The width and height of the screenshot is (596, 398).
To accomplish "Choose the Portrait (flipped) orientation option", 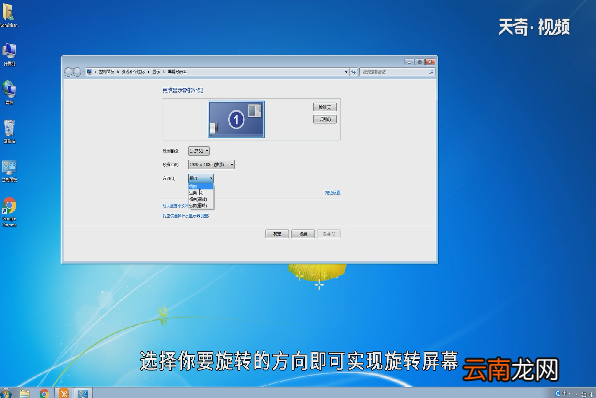I will tap(201, 205).
